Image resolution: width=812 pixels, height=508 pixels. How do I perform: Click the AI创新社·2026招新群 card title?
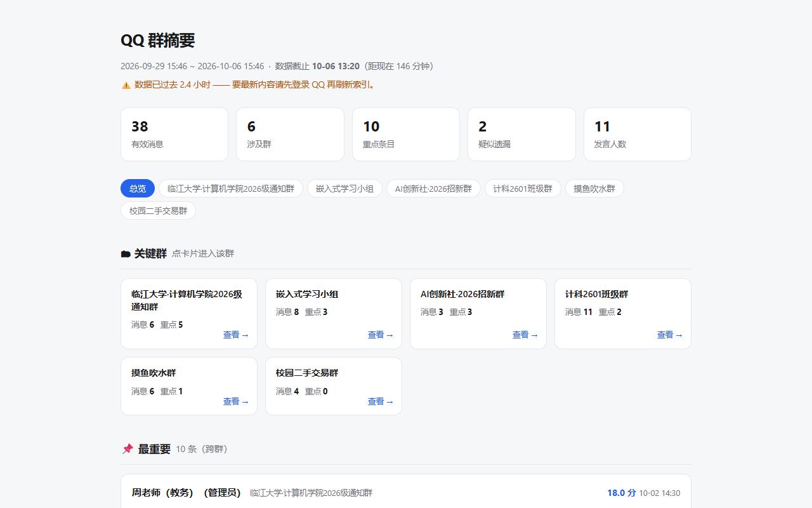pyautogui.click(x=462, y=294)
